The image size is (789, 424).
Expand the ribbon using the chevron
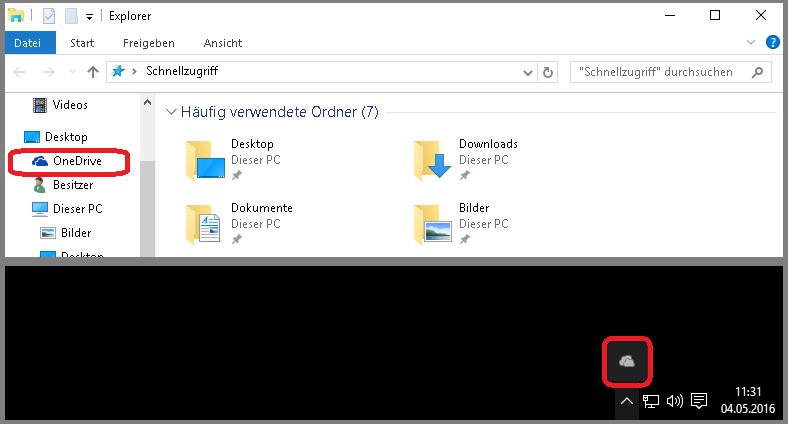coord(752,43)
